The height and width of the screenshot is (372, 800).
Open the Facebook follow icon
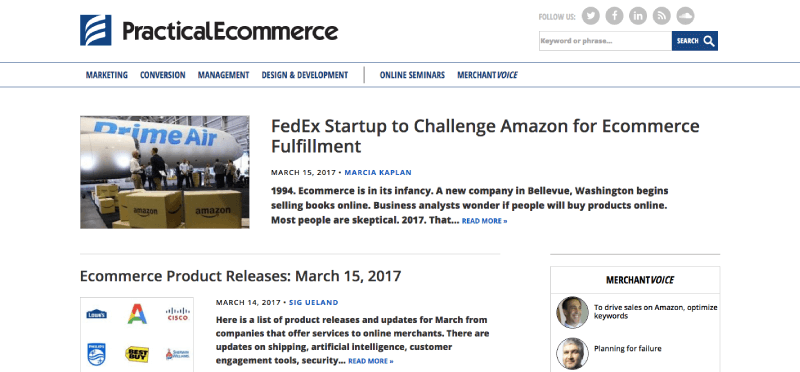pyautogui.click(x=614, y=16)
